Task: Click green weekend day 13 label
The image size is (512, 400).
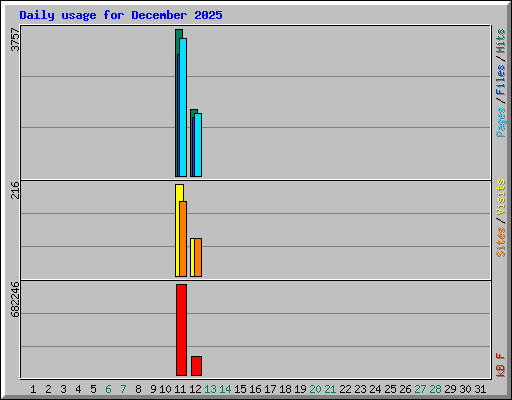Action: (x=210, y=389)
